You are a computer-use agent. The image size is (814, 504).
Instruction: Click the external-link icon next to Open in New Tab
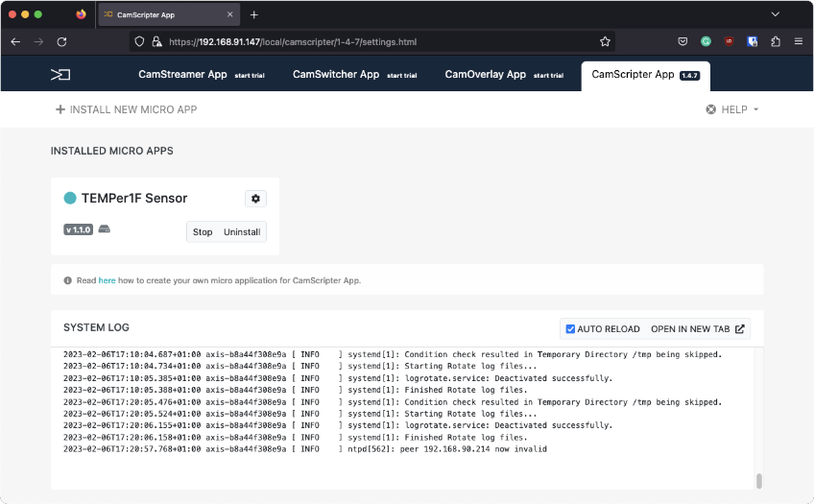coord(740,329)
